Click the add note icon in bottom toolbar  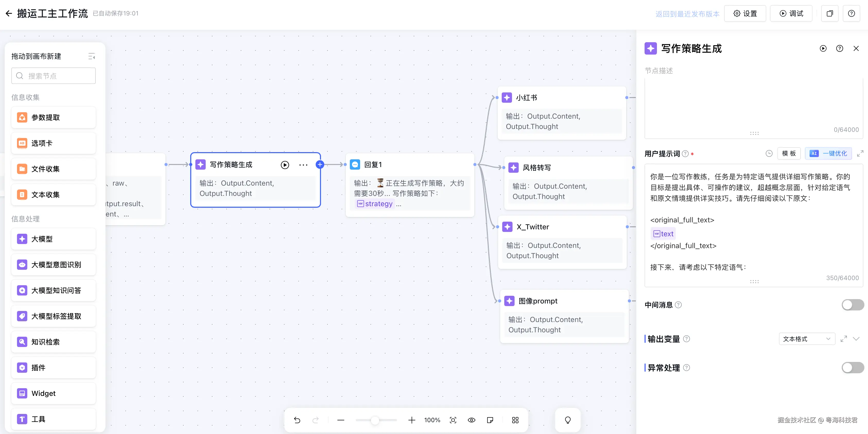[490, 420]
